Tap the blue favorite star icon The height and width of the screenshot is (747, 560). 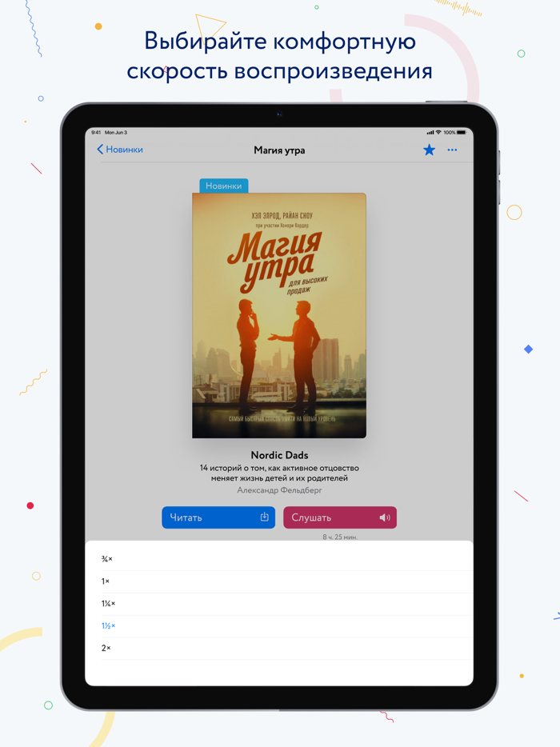(x=429, y=150)
